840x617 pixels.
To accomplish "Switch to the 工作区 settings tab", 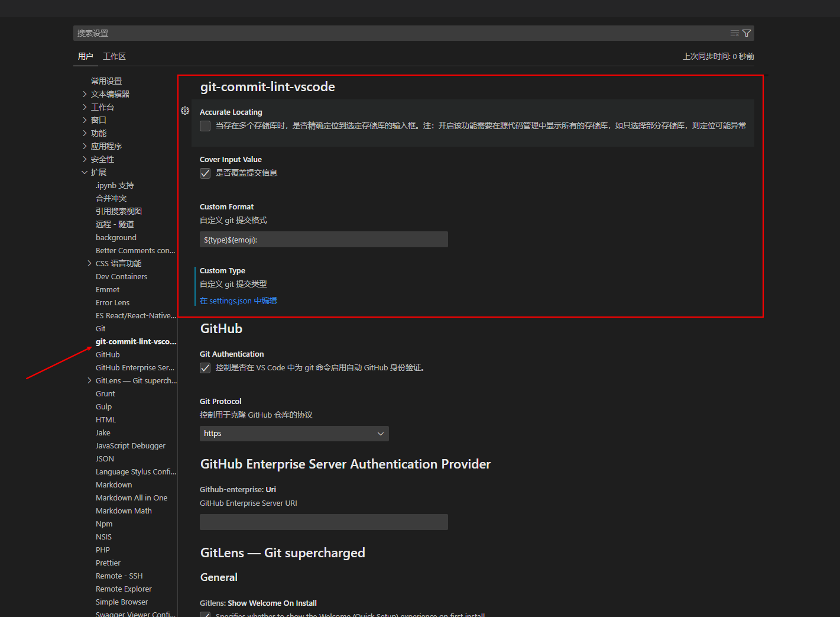I will tap(114, 56).
